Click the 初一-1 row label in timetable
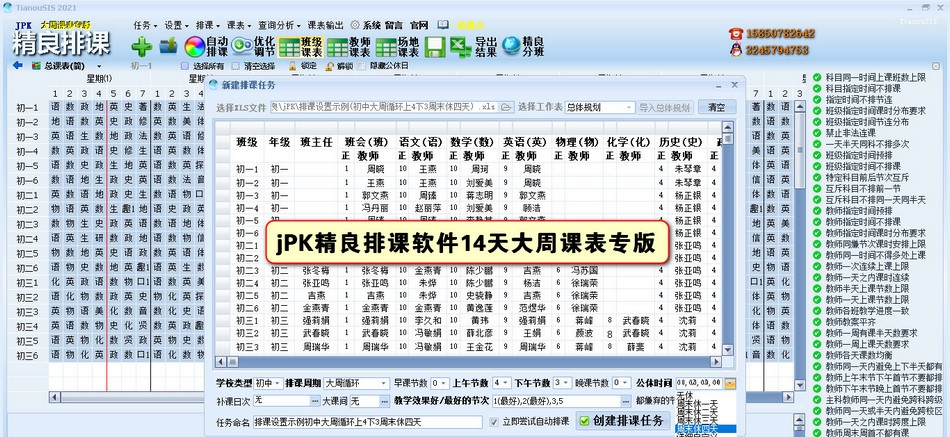950x437 pixels. click(27, 108)
